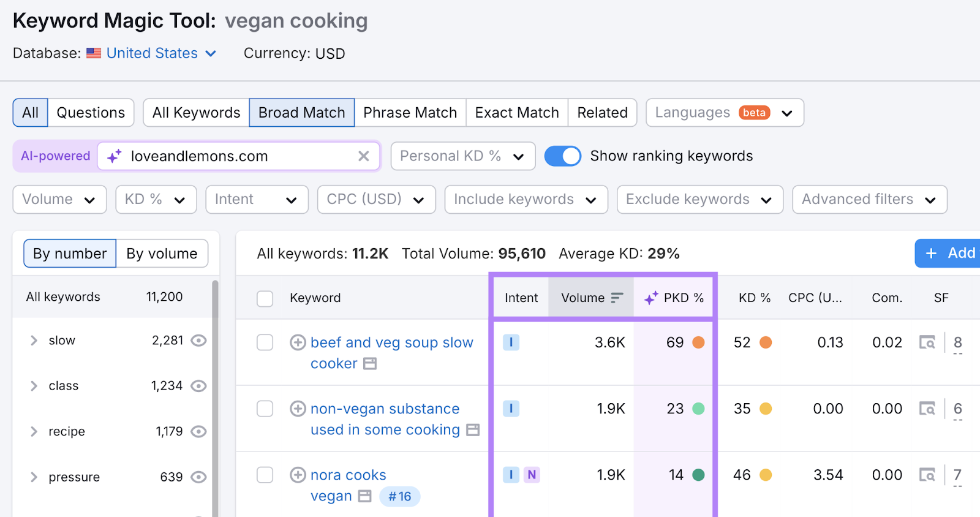Clear the loveandlemons.com search field
Image resolution: width=980 pixels, height=517 pixels.
[363, 156]
